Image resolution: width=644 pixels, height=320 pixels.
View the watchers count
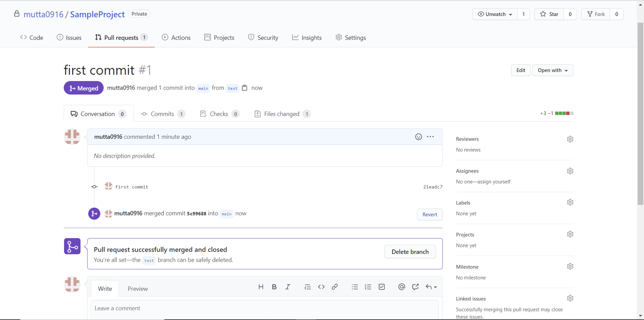point(523,14)
